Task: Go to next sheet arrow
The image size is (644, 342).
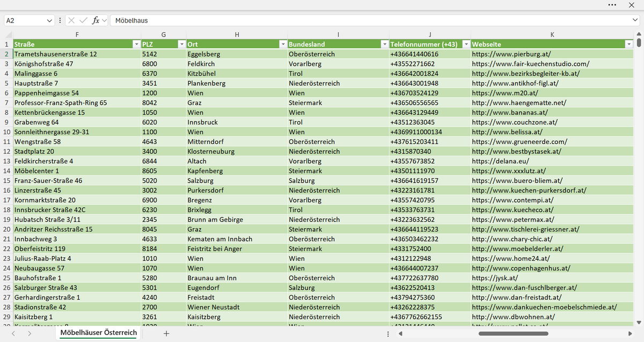Action: (x=29, y=333)
